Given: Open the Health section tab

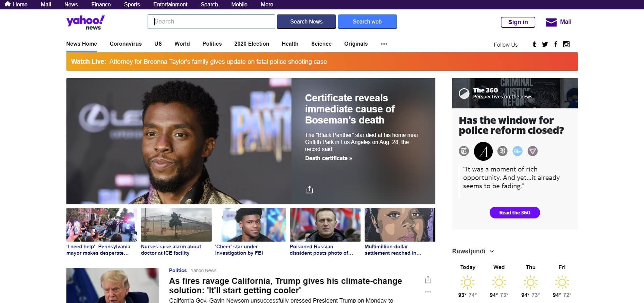Looking at the screenshot, I should [x=290, y=44].
